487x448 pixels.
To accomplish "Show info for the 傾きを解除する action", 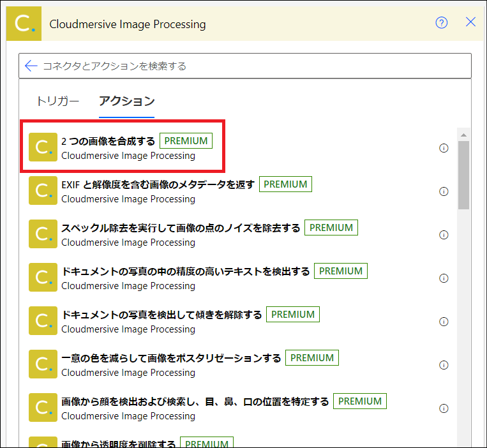I will pyautogui.click(x=444, y=322).
